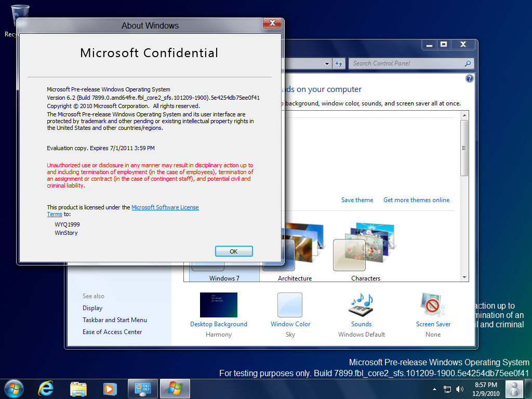Image resolution: width=532 pixels, height=399 pixels.
Task: Open the Microsoft Software License link
Action: (x=165, y=207)
